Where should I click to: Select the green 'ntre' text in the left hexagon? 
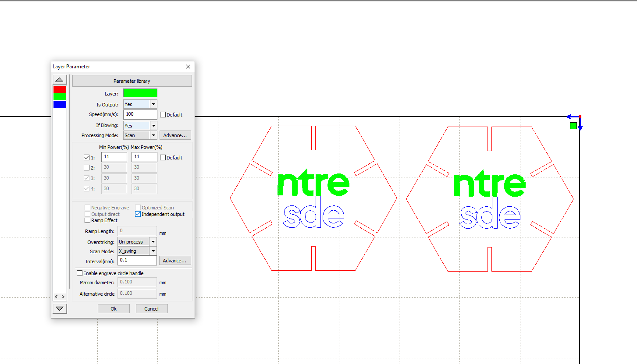[x=313, y=184]
